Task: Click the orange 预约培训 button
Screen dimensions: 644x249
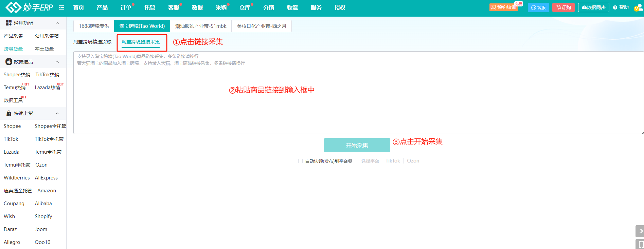Action: click(x=503, y=7)
